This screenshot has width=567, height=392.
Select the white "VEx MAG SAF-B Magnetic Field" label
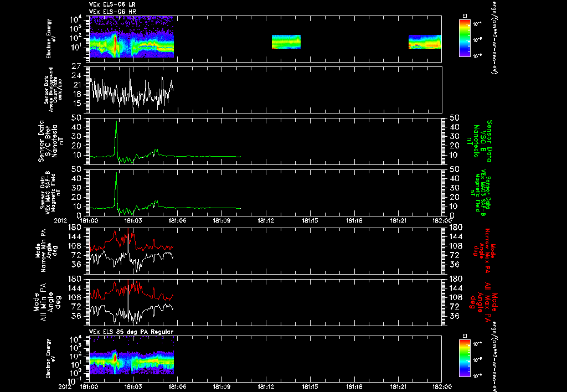tap(50, 192)
